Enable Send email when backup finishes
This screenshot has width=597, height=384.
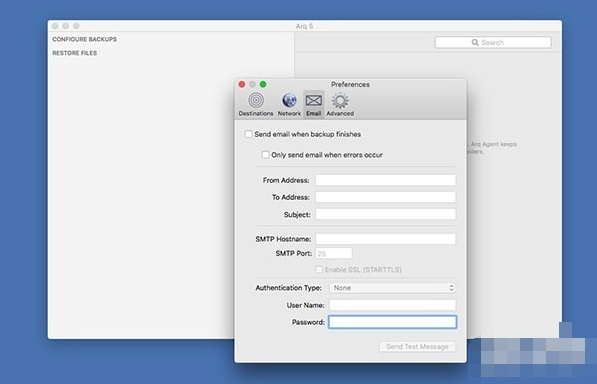click(x=249, y=134)
